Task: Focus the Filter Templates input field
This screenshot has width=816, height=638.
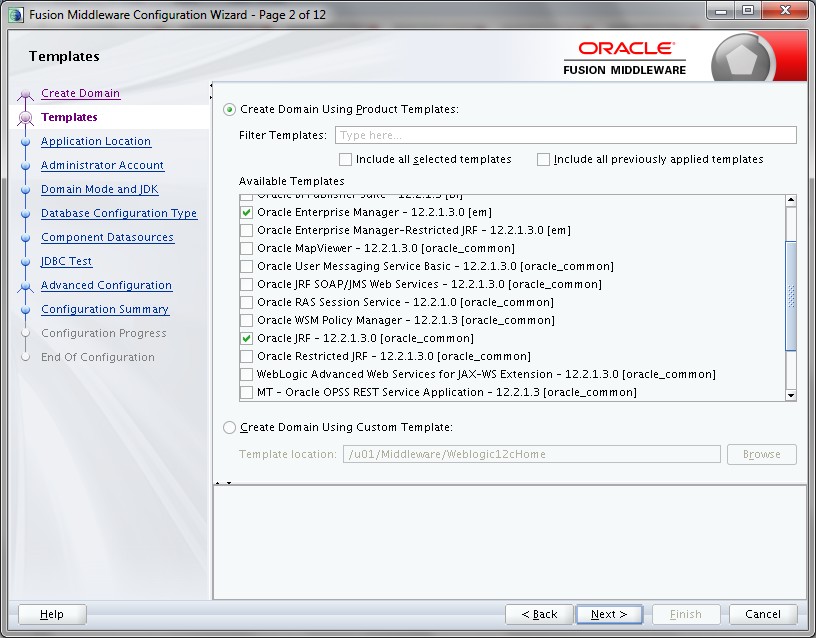Action: 566,135
